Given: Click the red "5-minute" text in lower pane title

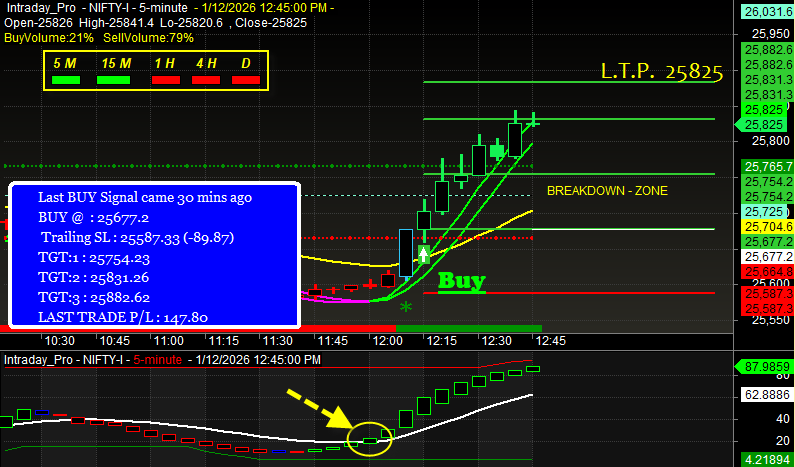Looking at the screenshot, I should (x=157, y=360).
